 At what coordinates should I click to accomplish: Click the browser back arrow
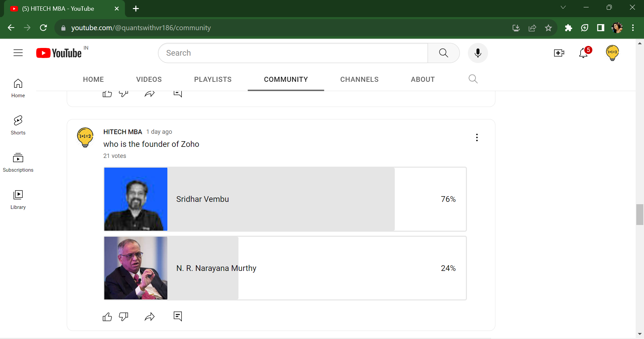[11, 28]
